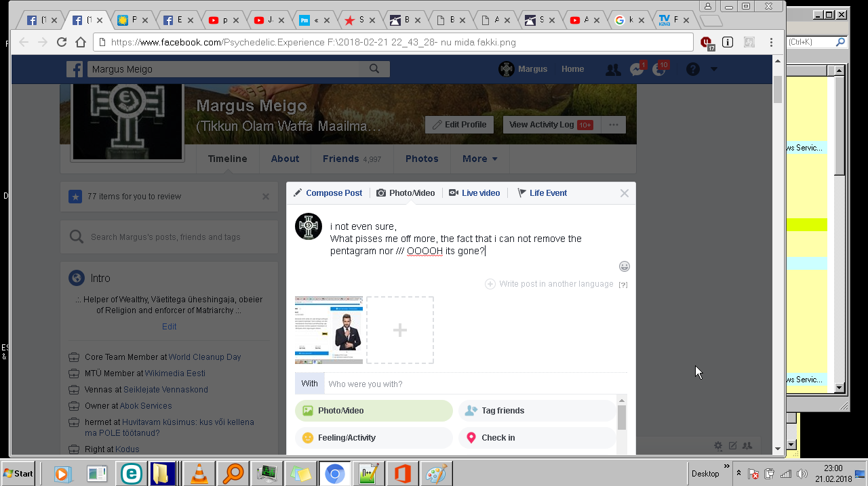
Task: Focus the Who were you with field
Action: (476, 384)
